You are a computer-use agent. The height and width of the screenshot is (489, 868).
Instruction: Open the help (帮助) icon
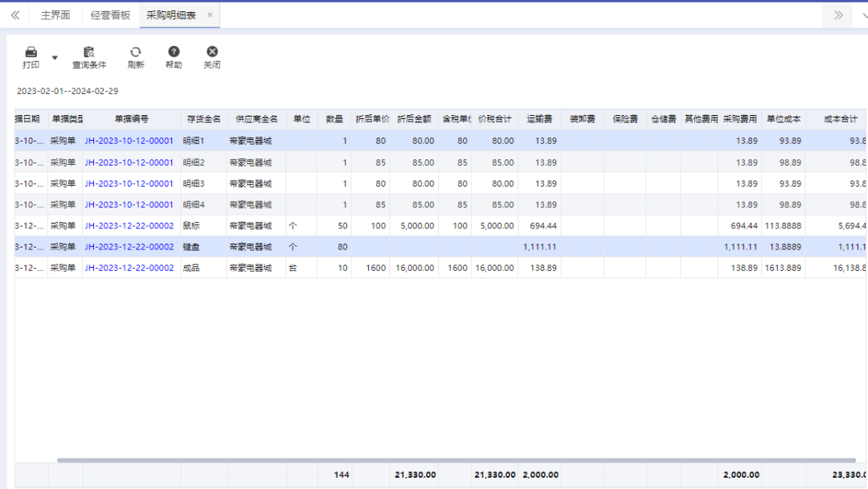point(174,51)
